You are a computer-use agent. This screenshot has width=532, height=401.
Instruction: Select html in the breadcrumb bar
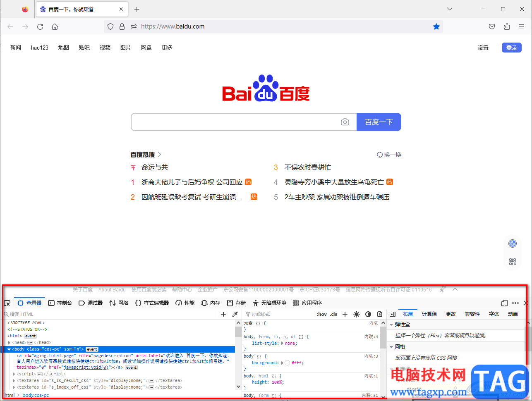click(x=10, y=396)
